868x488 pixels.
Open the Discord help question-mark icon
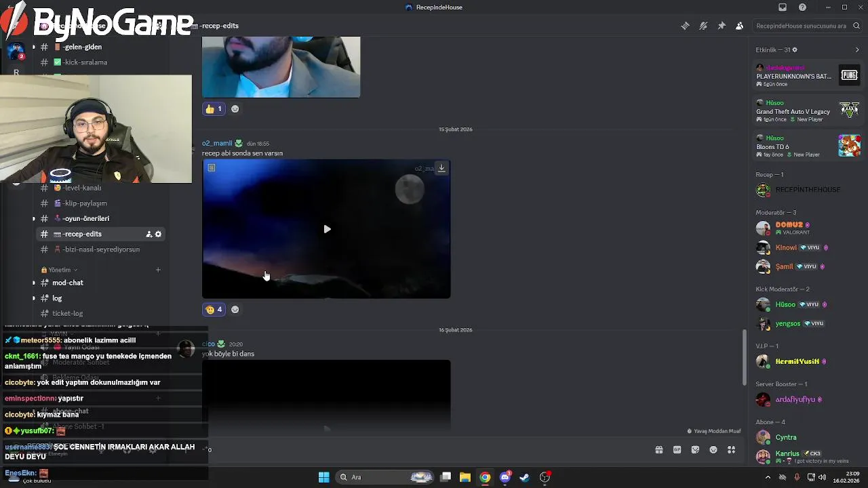point(803,7)
